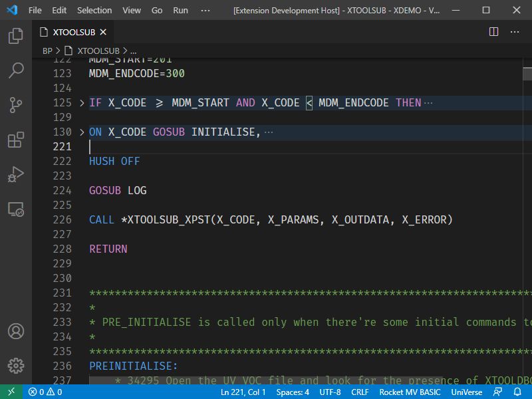Screen dimensions: 532x399
Task: Click line number 130 in the gutter
Action: pos(63,132)
